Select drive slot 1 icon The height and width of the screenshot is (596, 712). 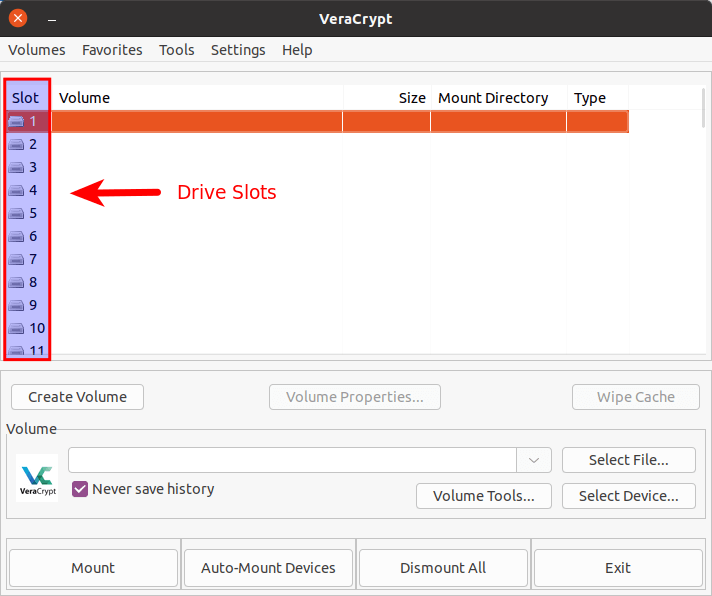[17, 121]
